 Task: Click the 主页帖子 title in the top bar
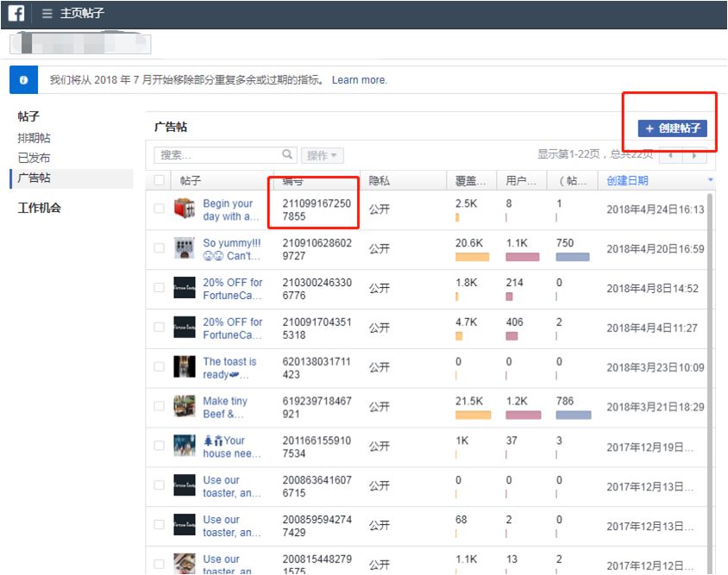pos(82,13)
